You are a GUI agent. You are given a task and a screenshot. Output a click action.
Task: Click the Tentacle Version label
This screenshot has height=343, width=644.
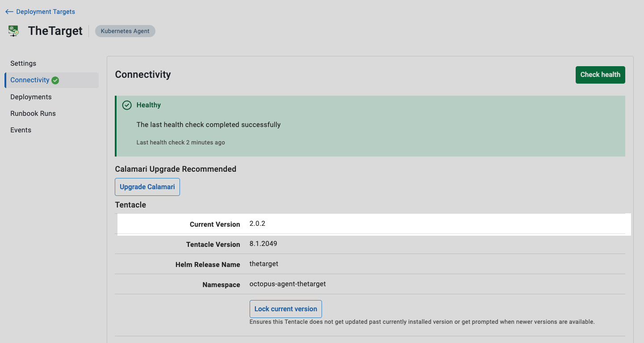coord(213,245)
